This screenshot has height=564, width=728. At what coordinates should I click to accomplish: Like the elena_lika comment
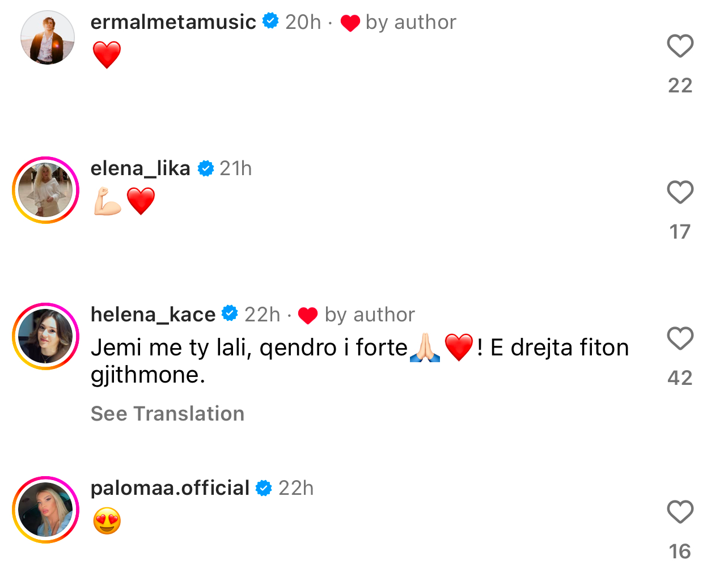click(680, 193)
